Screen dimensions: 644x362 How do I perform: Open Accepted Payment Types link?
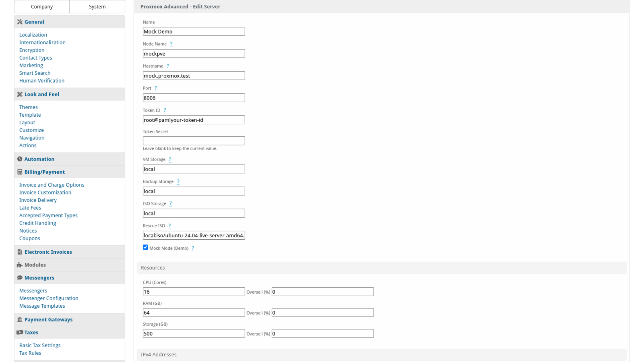coord(48,216)
